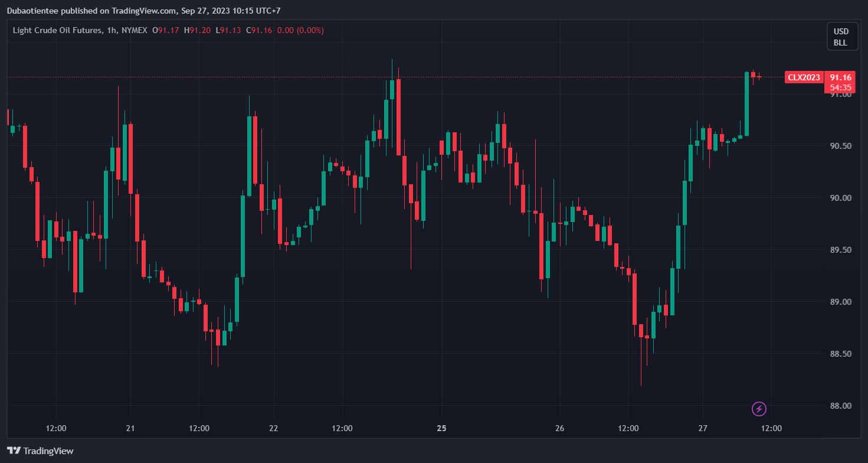Click the 90.00 price axis label
This screenshot has height=463, width=868.
click(x=840, y=198)
